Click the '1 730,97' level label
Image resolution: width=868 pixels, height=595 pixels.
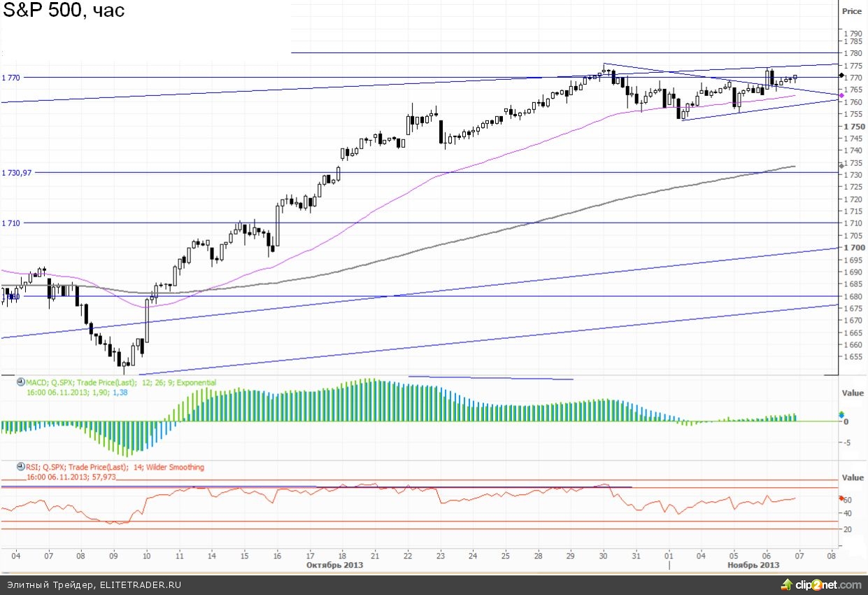click(17, 172)
